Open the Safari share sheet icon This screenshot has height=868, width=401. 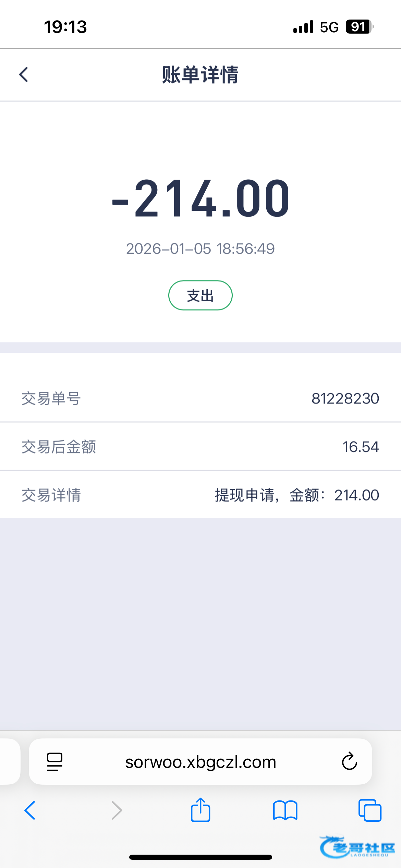(200, 810)
